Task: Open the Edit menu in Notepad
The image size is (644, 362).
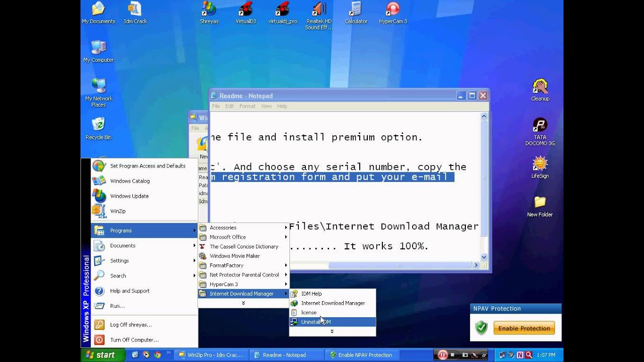Action: point(229,106)
